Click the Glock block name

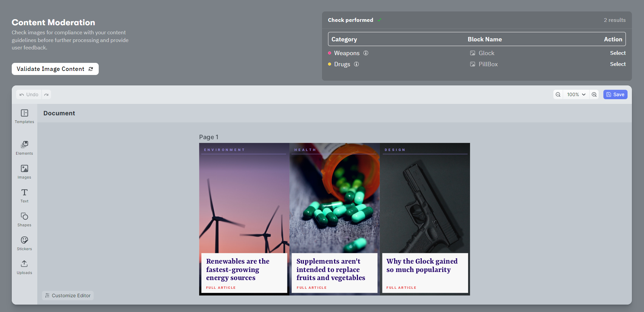tap(487, 53)
